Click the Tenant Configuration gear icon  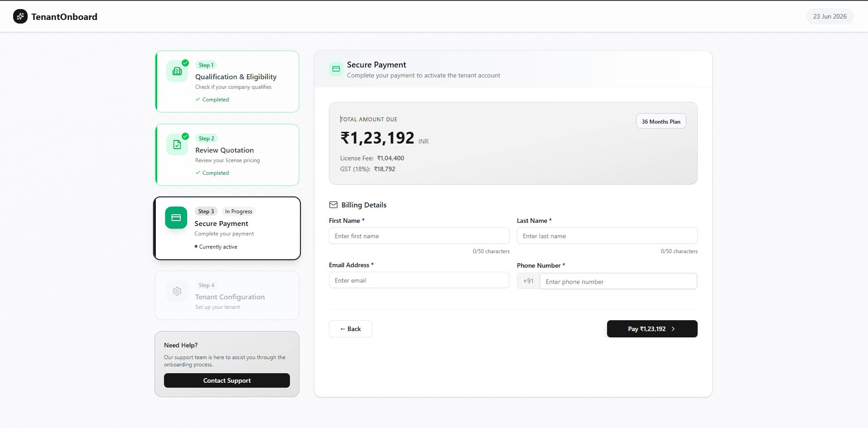177,291
